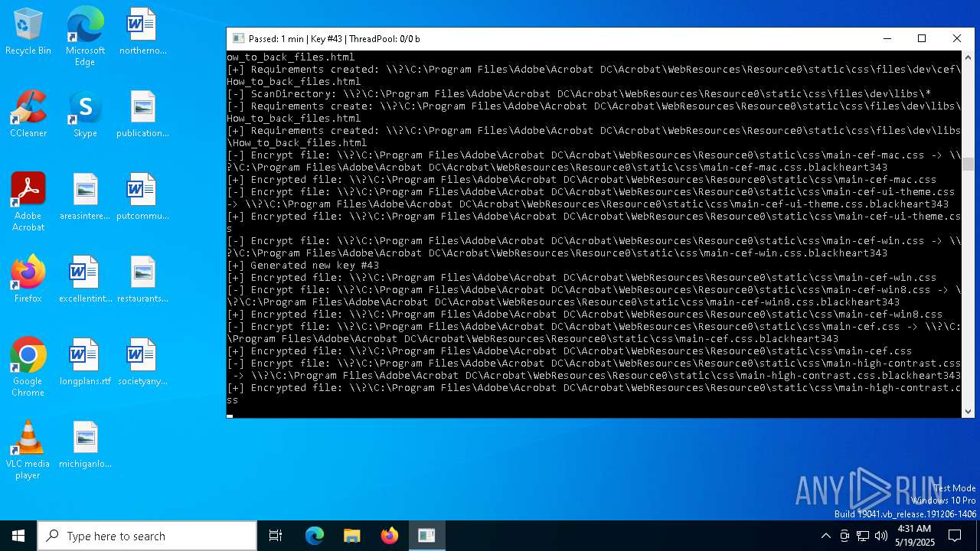Open the societyany... Word document
The height and width of the screenshot is (551, 980).
pyautogui.click(x=142, y=363)
